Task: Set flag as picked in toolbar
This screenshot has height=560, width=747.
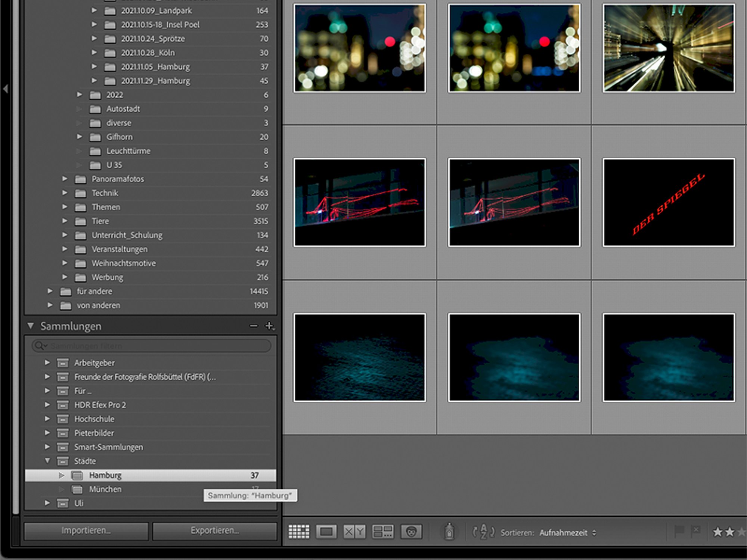Action: pyautogui.click(x=679, y=532)
